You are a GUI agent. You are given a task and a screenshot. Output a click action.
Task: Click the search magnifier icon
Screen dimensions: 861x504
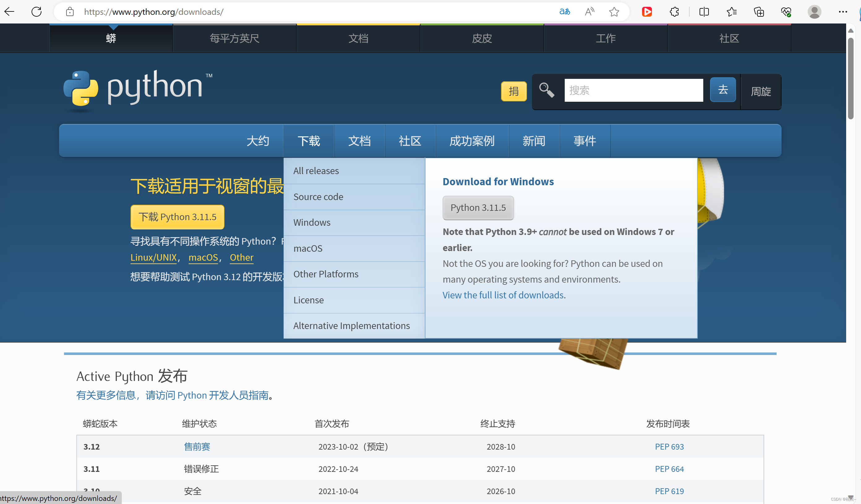pos(547,90)
